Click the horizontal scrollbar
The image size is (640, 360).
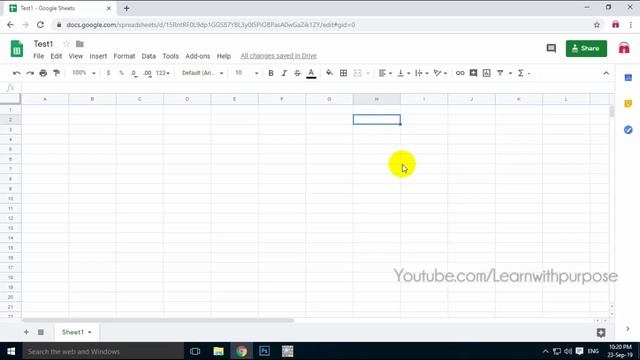[158, 320]
